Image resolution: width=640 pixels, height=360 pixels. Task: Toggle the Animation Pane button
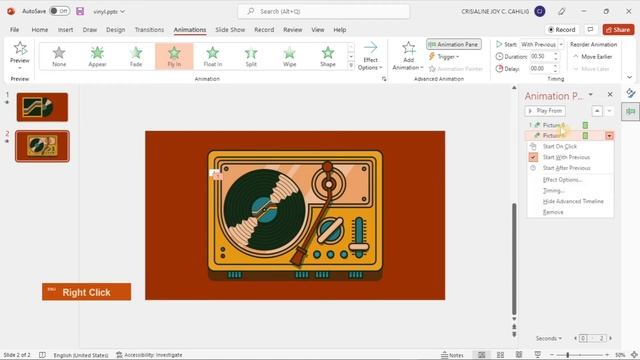coord(453,44)
